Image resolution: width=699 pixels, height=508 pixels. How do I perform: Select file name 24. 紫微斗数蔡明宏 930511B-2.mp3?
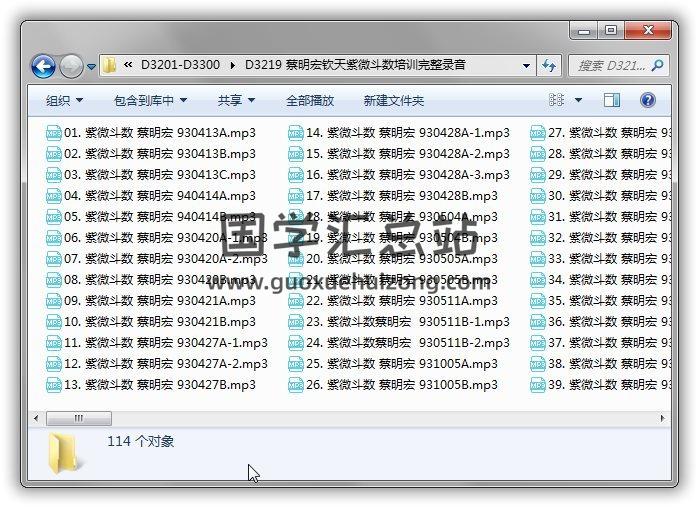[x=408, y=343]
